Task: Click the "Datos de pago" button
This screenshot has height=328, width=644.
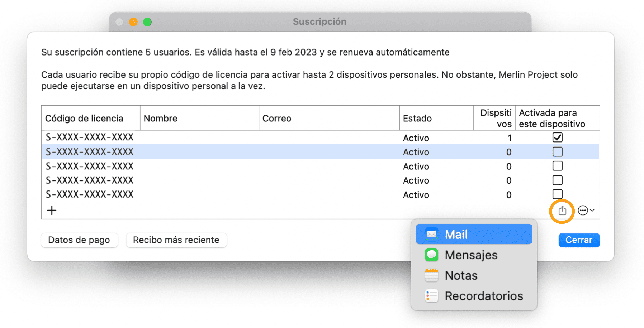Action: (79, 240)
